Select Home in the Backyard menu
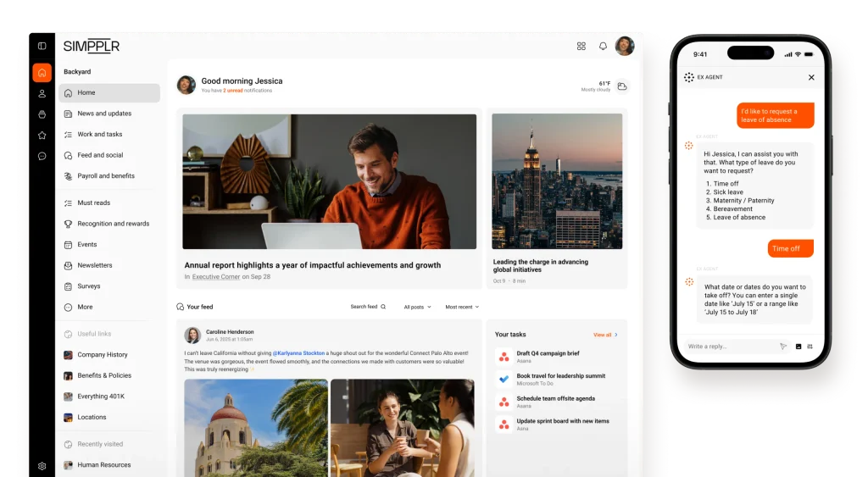The image size is (868, 477). point(109,93)
